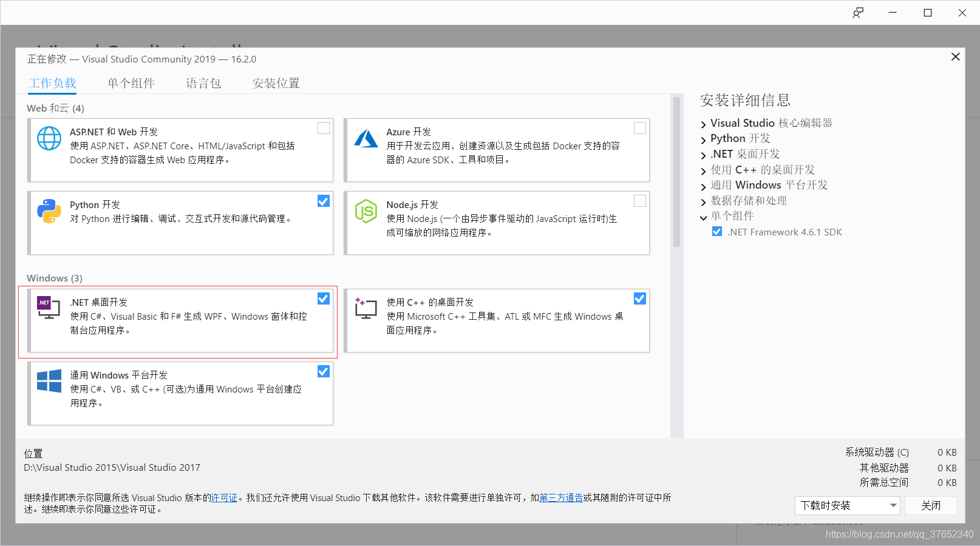Expand .NET desktop development details
This screenshot has width=980, height=546.
coord(704,155)
